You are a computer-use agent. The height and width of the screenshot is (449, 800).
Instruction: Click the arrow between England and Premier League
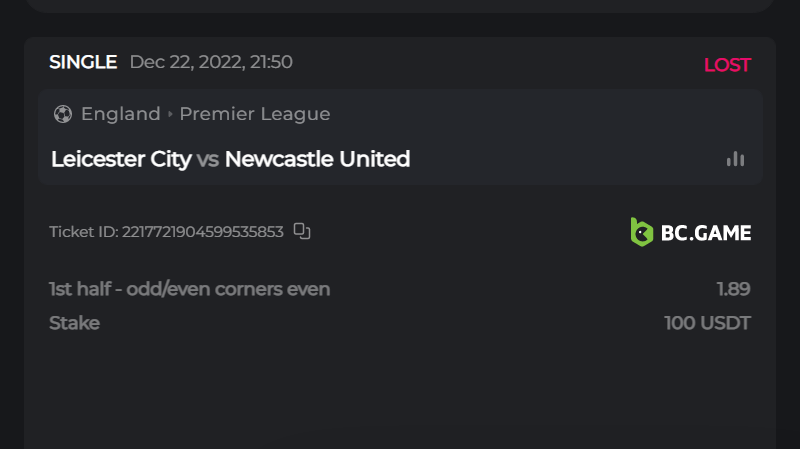pyautogui.click(x=170, y=114)
